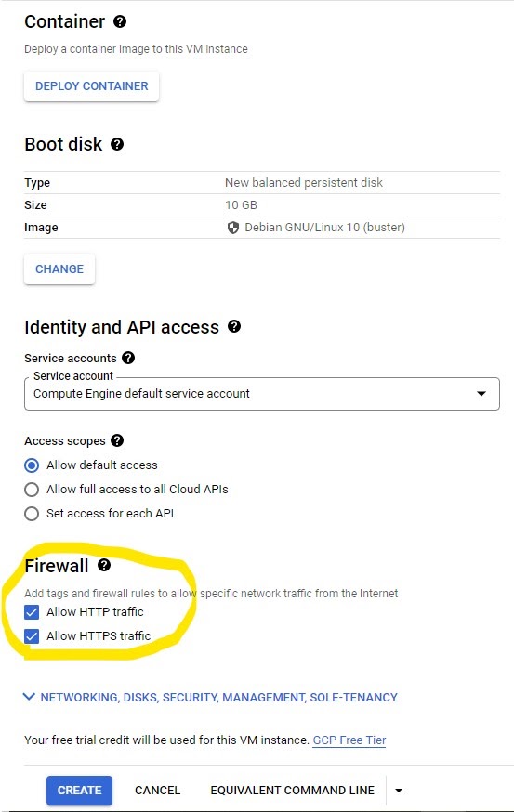Image resolution: width=514 pixels, height=812 pixels.
Task: Click the Create button
Action: pos(79,791)
